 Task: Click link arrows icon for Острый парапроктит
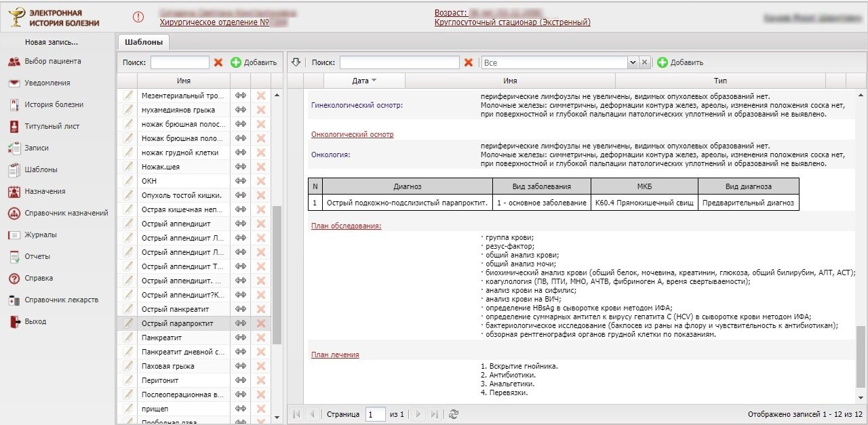(x=240, y=323)
